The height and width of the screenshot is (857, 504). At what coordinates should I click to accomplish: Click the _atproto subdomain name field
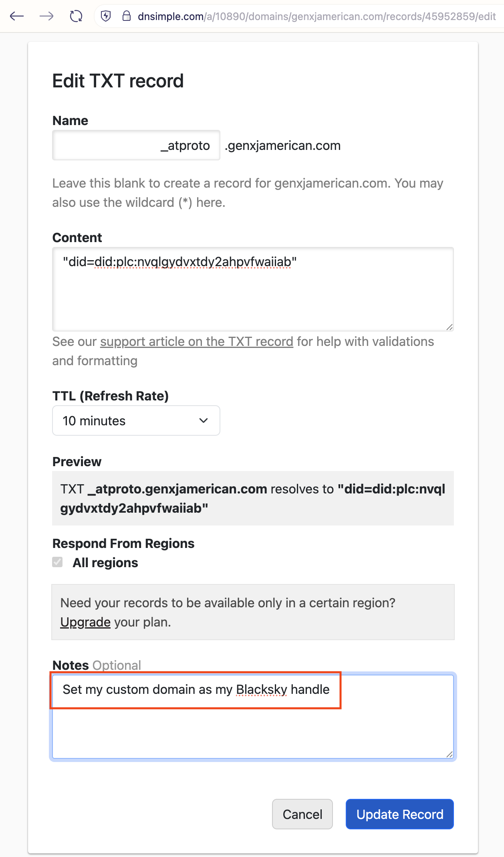[x=136, y=145]
